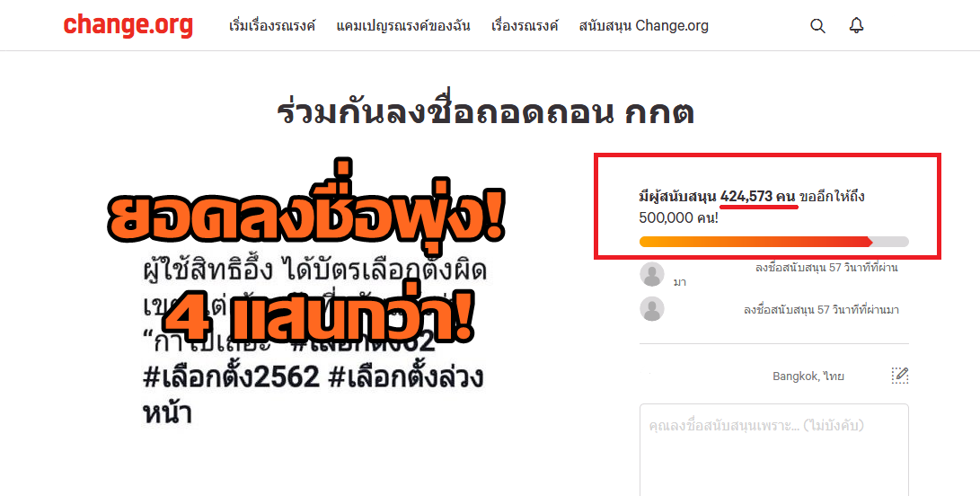Click the first supporter avatar icon
The image size is (980, 496).
click(x=652, y=275)
